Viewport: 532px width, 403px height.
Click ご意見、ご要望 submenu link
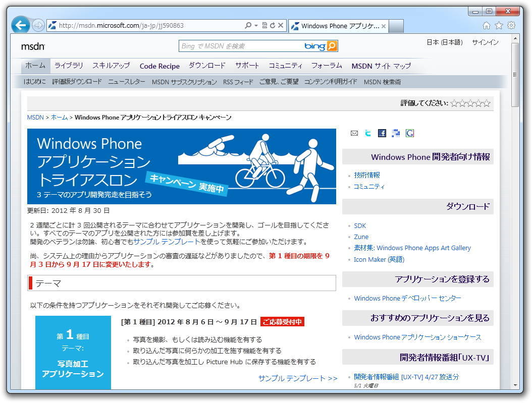tap(279, 82)
